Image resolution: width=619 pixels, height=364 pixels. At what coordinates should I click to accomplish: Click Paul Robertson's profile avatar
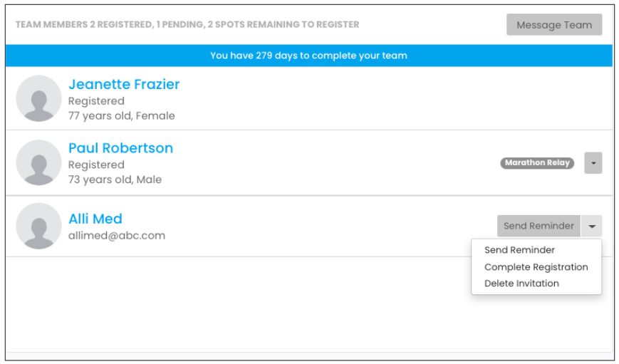pyautogui.click(x=38, y=162)
